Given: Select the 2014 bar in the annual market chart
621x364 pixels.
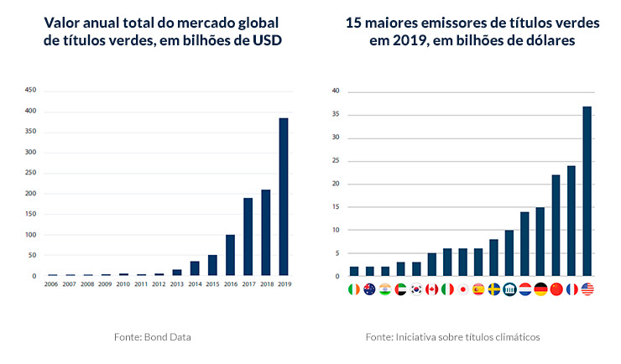Looking at the screenshot, I should click(195, 268).
